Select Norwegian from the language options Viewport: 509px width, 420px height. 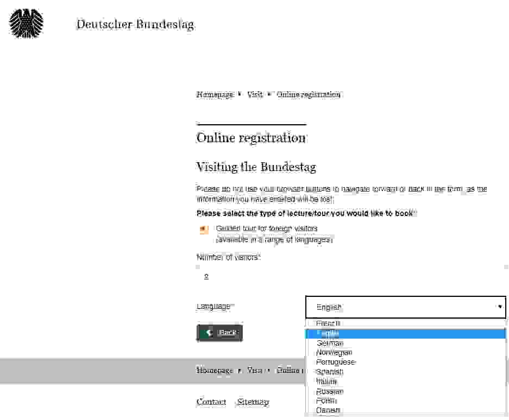click(x=334, y=353)
